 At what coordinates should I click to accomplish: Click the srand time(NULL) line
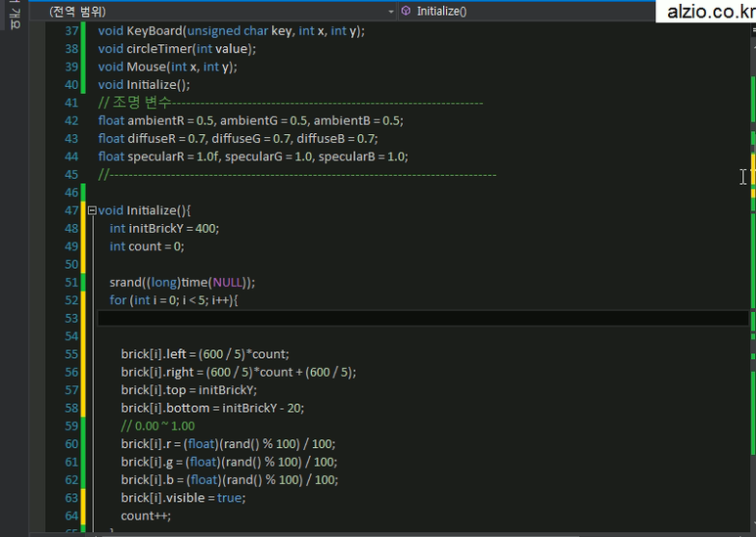tap(182, 283)
